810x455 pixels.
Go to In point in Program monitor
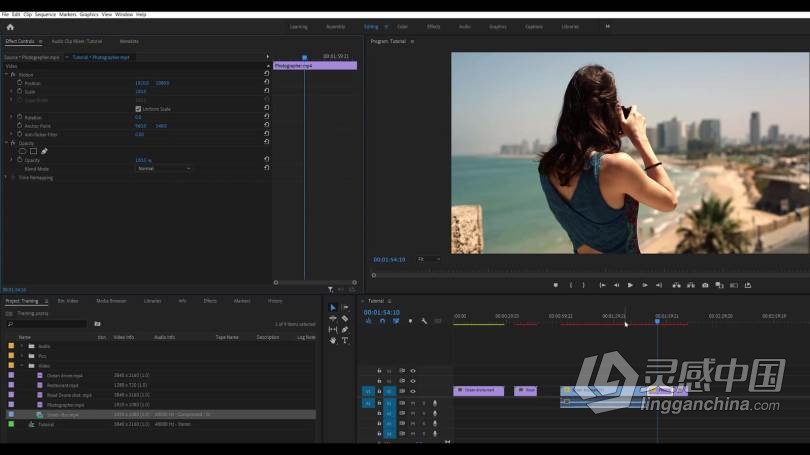click(x=602, y=285)
